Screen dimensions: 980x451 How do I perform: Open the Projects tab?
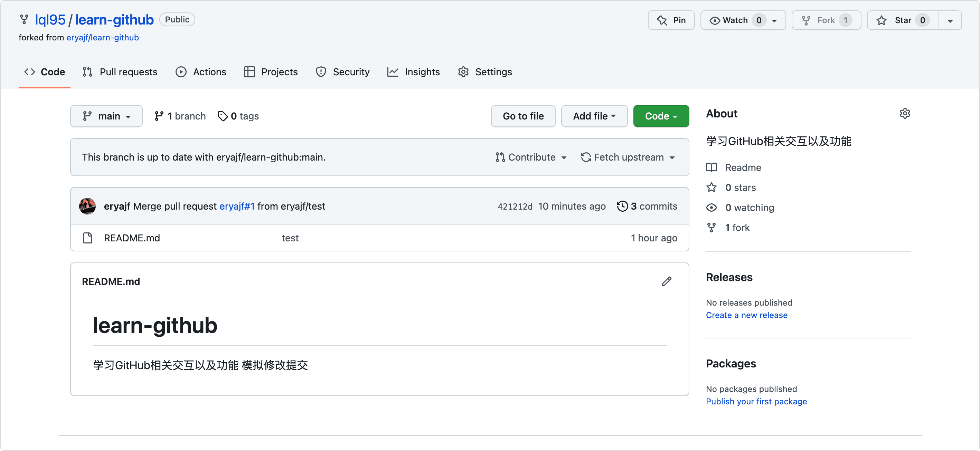point(271,71)
